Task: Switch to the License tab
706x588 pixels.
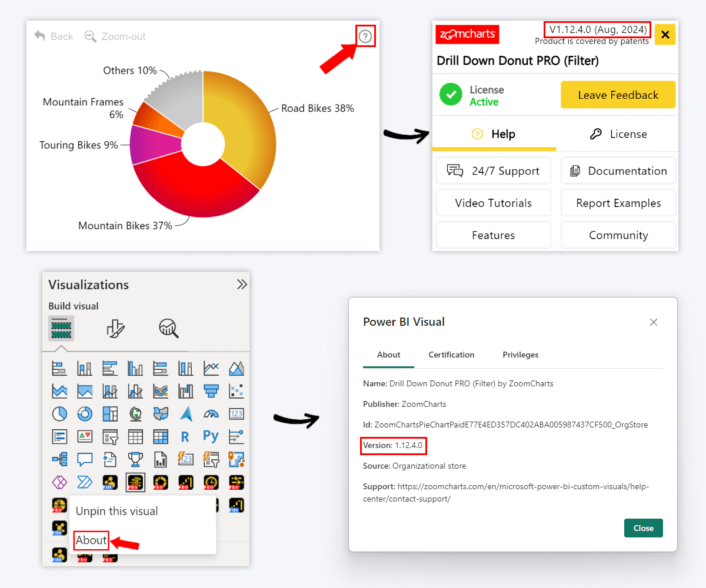Action: (617, 134)
